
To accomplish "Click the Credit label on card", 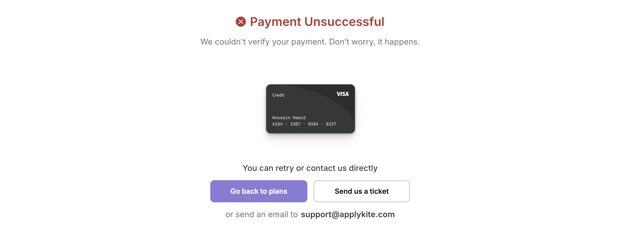I will pyautogui.click(x=278, y=95).
